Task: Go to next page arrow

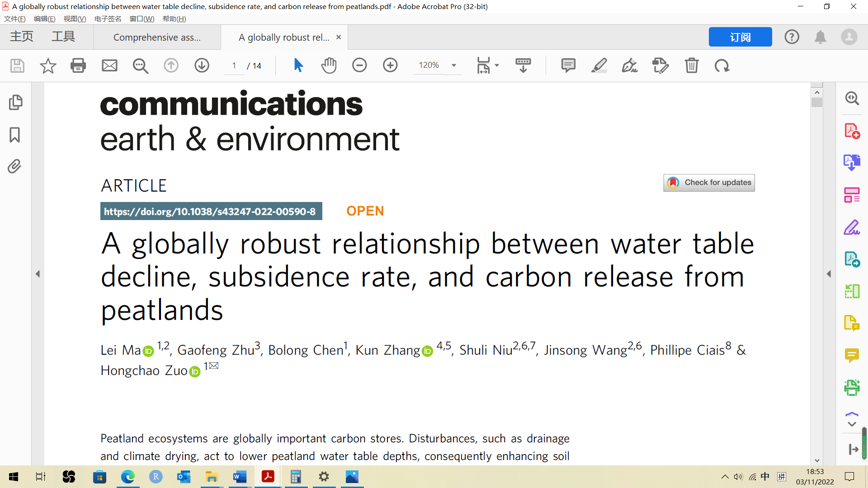Action: point(202,66)
